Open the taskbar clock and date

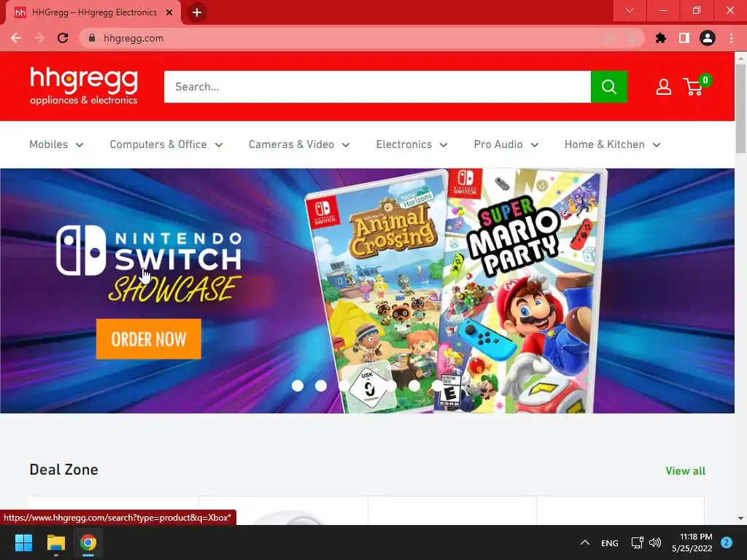(692, 542)
